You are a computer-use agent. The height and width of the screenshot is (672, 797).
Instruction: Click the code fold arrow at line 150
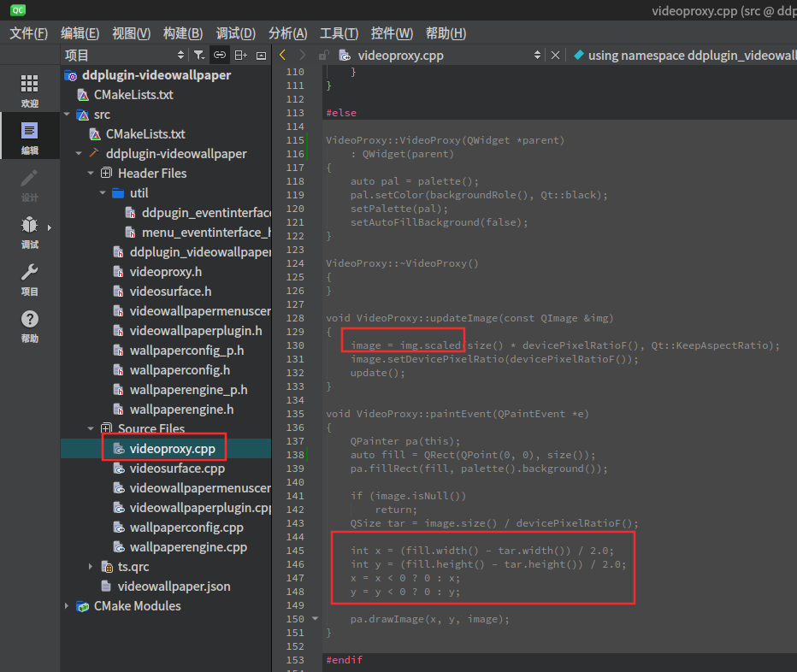point(316,619)
